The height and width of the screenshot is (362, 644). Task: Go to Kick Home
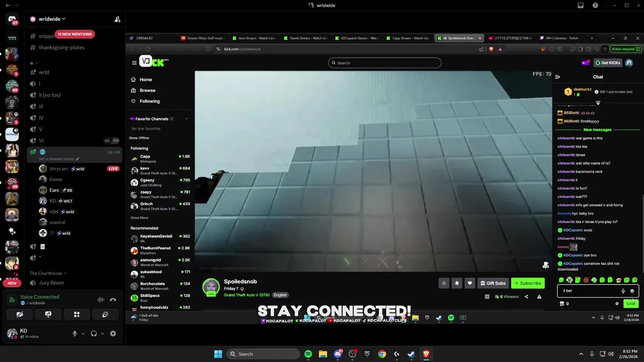146,79
